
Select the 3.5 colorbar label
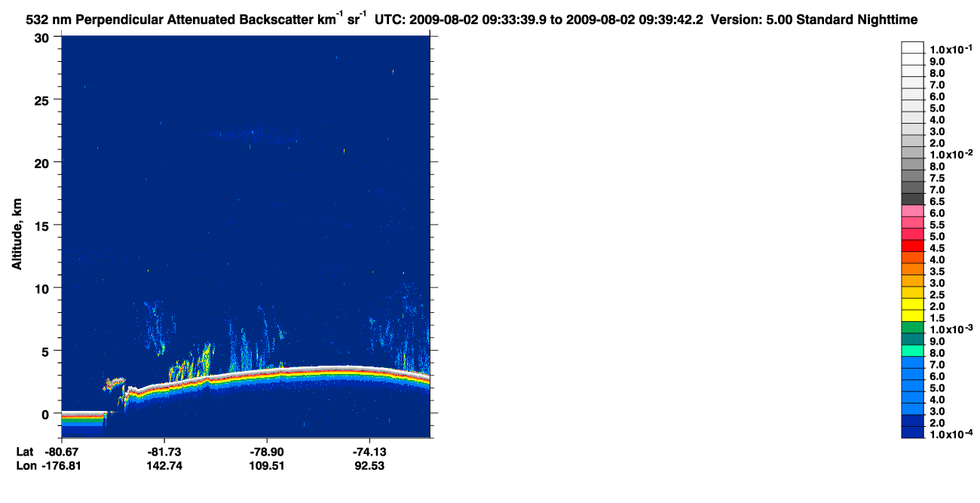[938, 271]
